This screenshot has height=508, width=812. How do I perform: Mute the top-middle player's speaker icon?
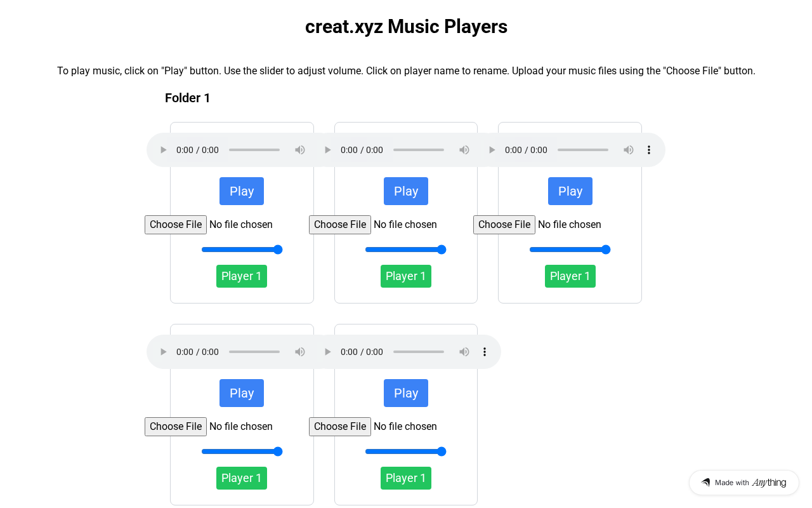[464, 150]
